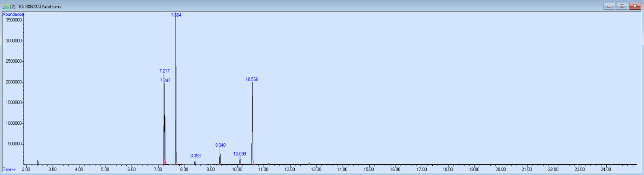Click the small early peak near 2.40 minutes
The image size is (644, 175).
pos(38,162)
